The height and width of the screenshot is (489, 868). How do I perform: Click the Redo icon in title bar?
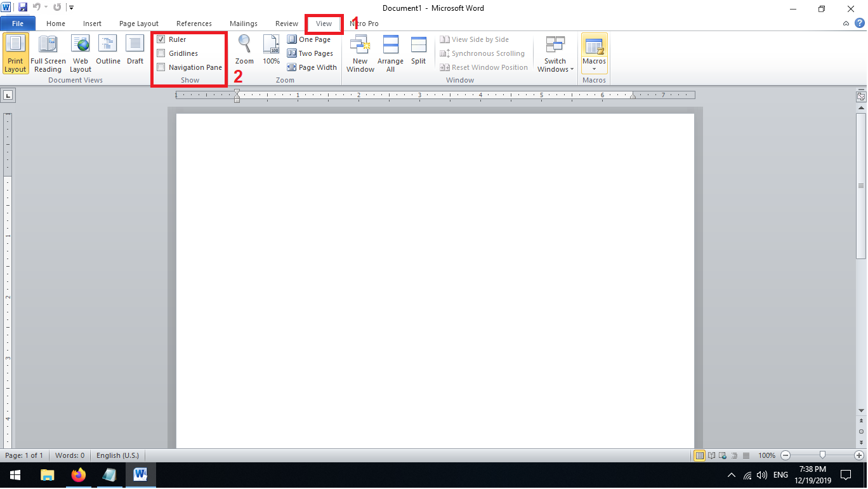click(x=57, y=8)
